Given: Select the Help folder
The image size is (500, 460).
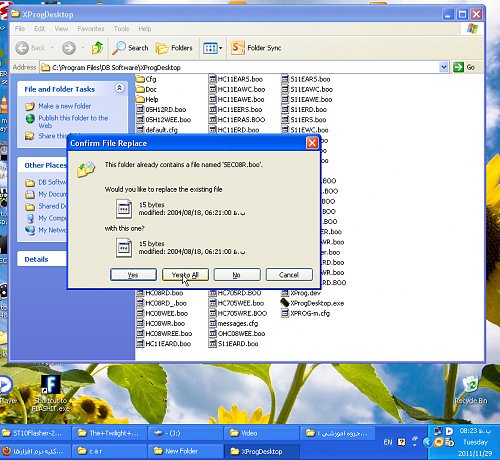Looking at the screenshot, I should coord(147,99).
